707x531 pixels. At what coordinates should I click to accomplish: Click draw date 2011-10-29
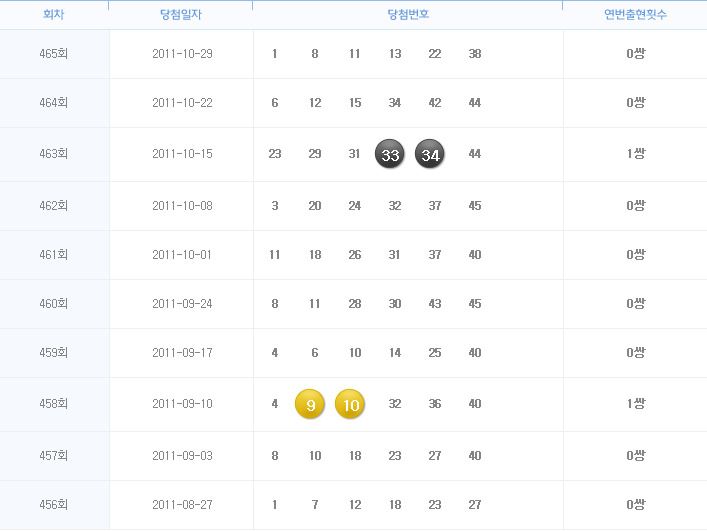(182, 54)
